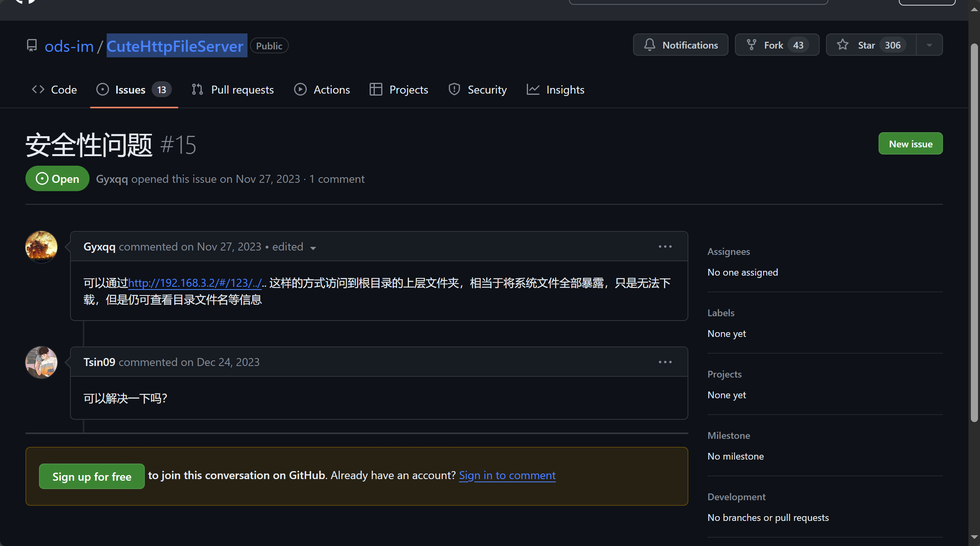
Task: Open the three-dot menu on Gyxqq's comment
Action: (665, 247)
